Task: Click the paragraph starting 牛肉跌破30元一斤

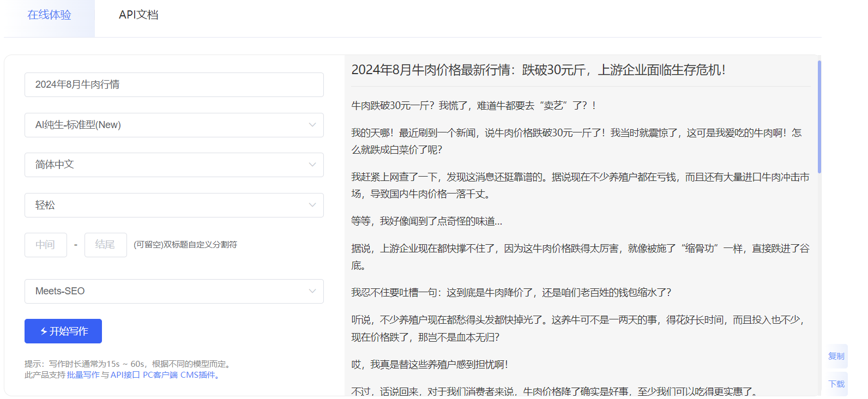Action: pyautogui.click(x=474, y=105)
